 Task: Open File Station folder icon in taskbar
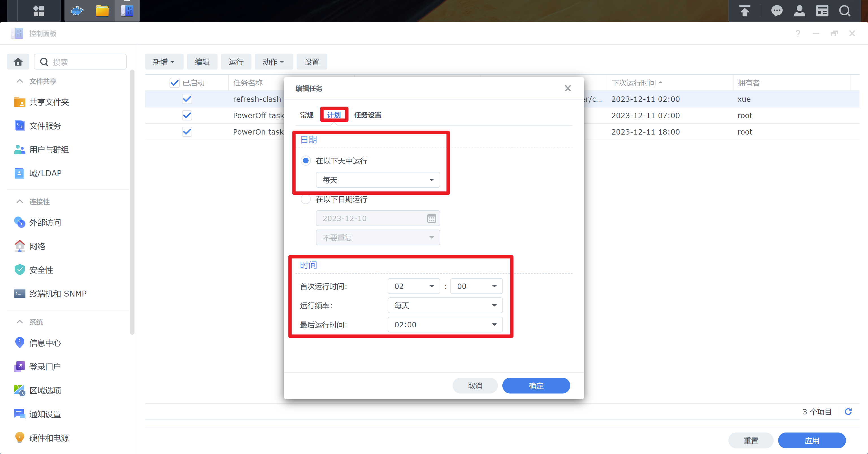point(102,11)
